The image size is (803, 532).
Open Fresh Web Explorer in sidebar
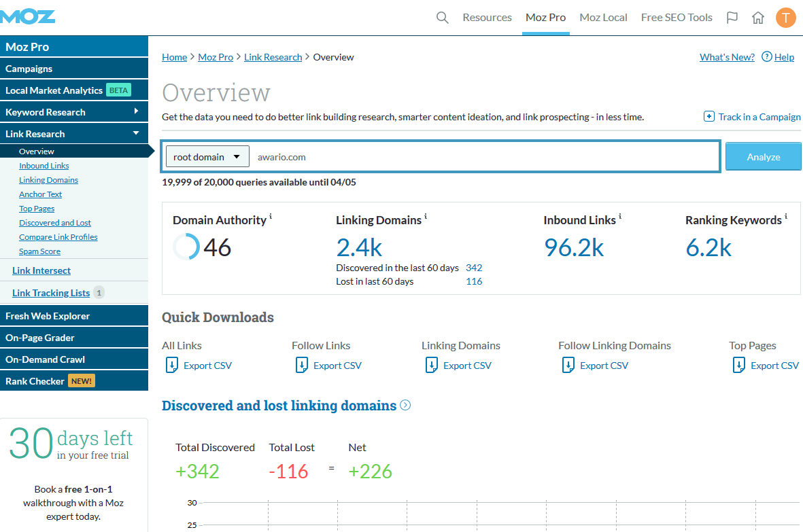(74, 316)
